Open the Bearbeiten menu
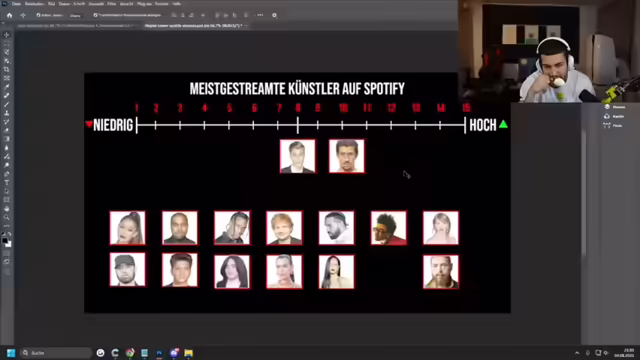Viewport: 640px width, 360px height. click(x=34, y=4)
